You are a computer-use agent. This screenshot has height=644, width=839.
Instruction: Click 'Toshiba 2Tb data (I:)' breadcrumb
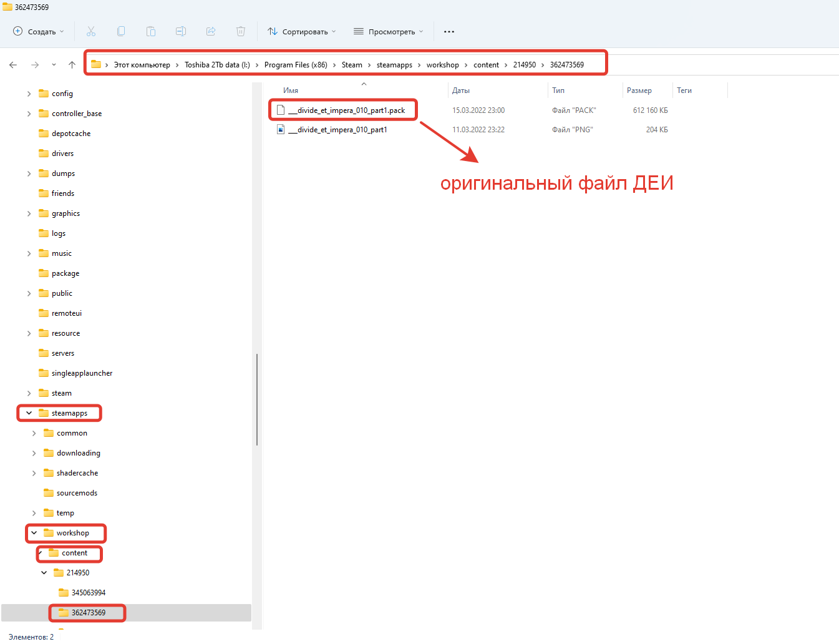(x=217, y=65)
